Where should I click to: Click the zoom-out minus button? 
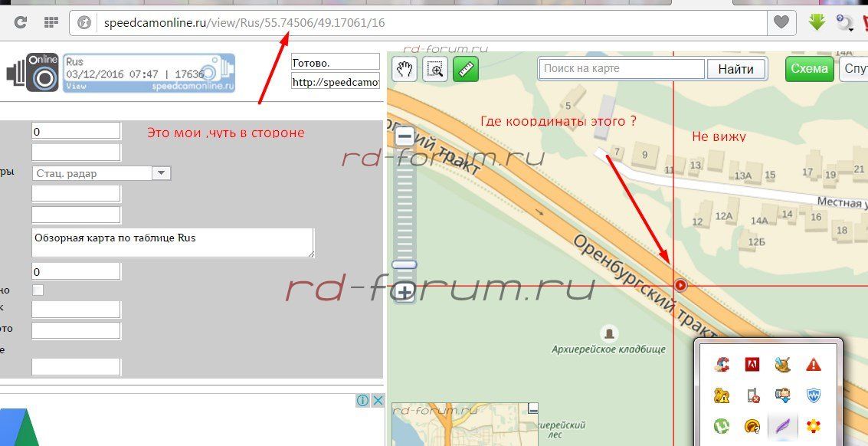(x=405, y=136)
